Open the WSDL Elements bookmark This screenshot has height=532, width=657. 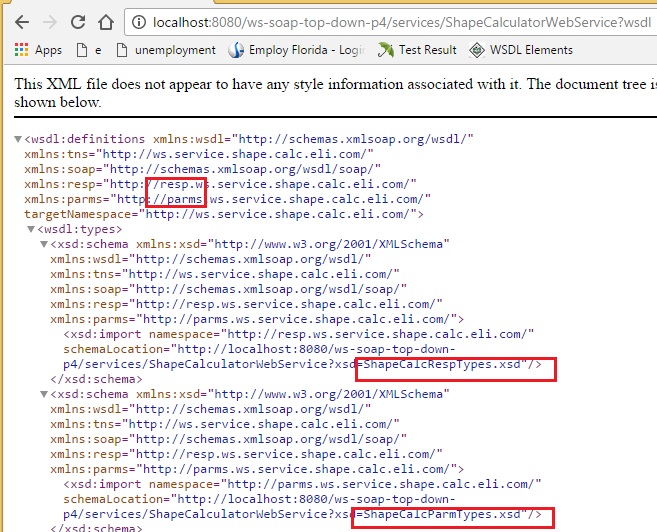point(521,50)
